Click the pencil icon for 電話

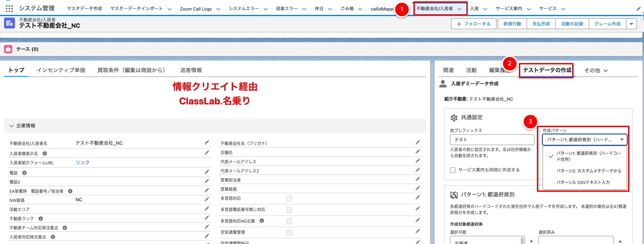pyautogui.click(x=207, y=172)
